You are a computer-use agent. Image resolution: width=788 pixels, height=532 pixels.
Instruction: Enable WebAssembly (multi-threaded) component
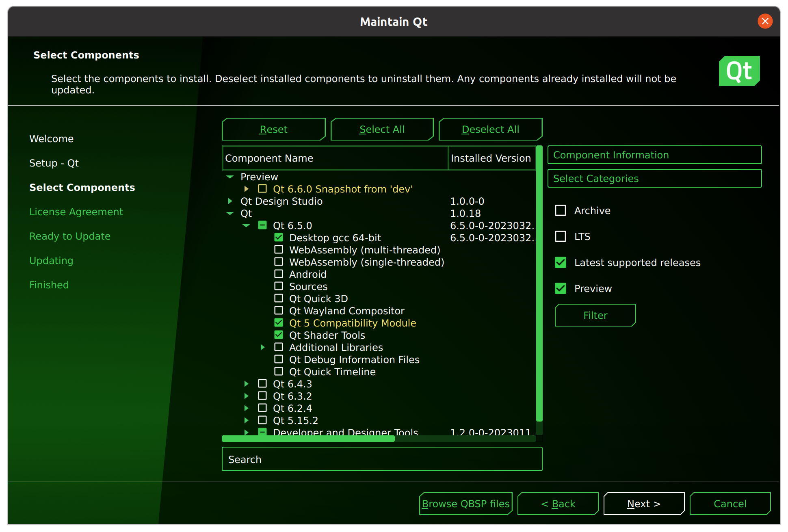click(279, 250)
